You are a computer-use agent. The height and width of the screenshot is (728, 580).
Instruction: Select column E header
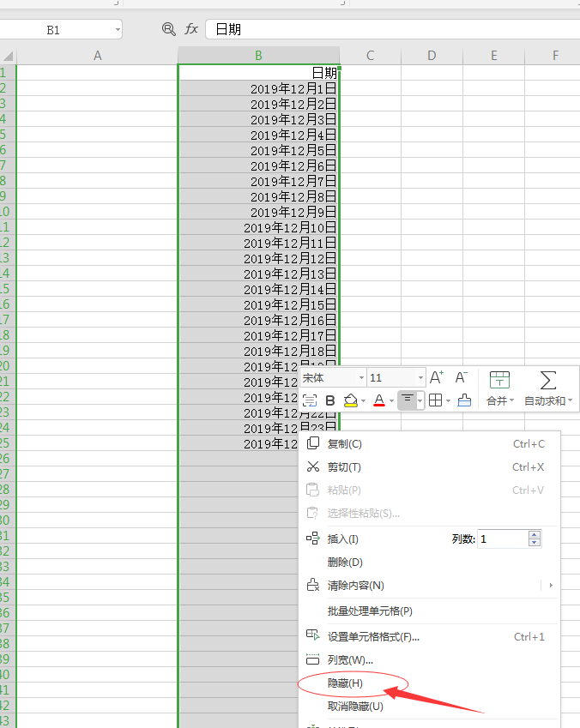tap(493, 56)
